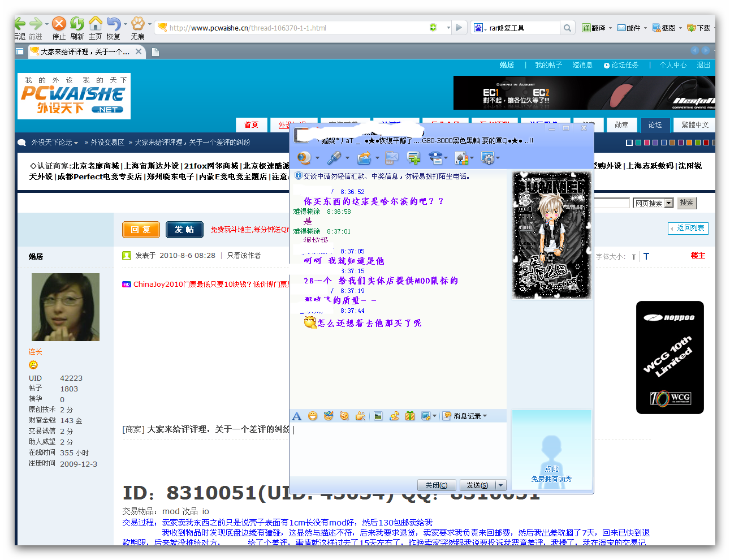The height and width of the screenshot is (560, 730).
Task: Expand the send button options arrow
Action: (x=500, y=485)
